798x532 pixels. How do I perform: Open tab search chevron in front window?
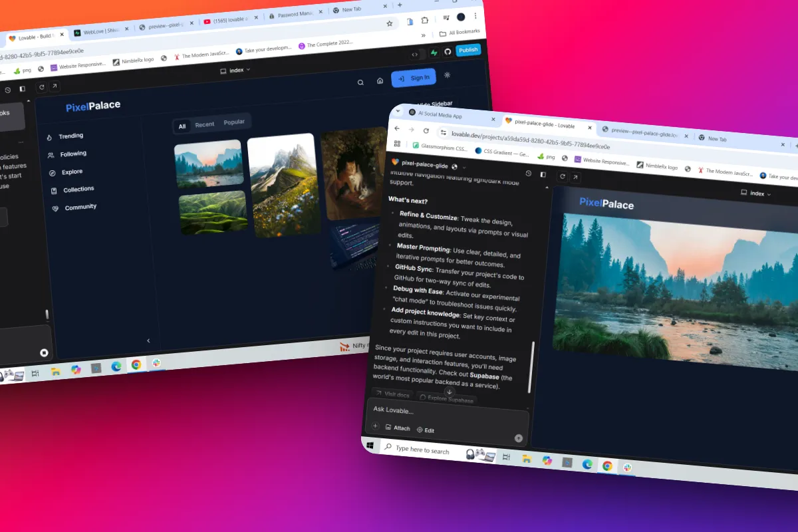point(398,110)
